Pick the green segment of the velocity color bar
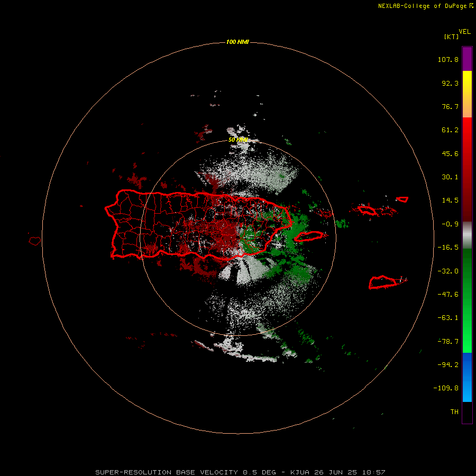The height and width of the screenshot is (476, 476). pos(467,300)
